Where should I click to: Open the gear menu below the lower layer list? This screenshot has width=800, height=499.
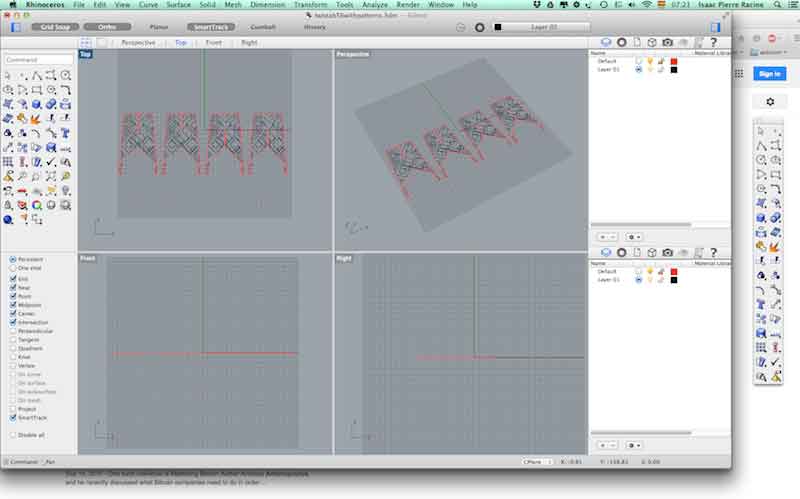(x=634, y=445)
